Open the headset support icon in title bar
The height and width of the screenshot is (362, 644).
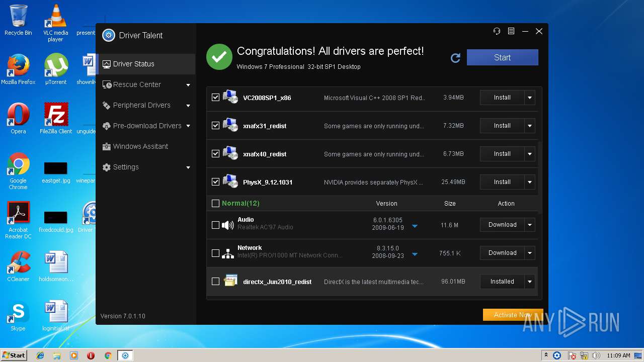497,31
